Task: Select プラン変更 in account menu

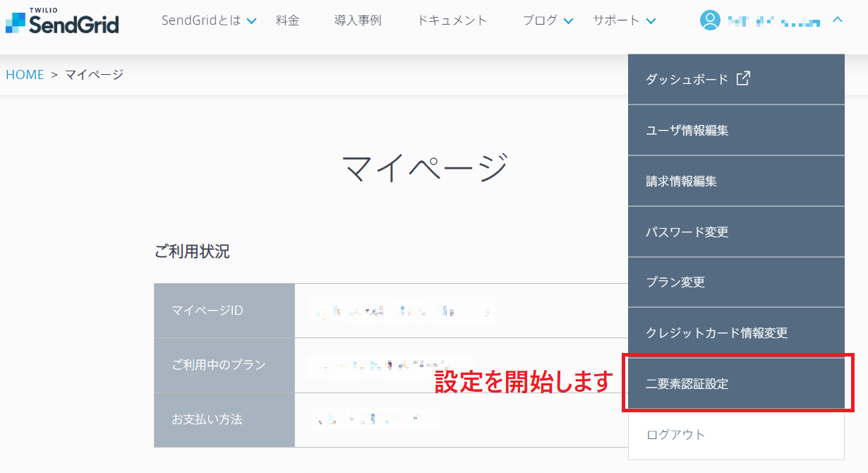Action: [x=736, y=282]
